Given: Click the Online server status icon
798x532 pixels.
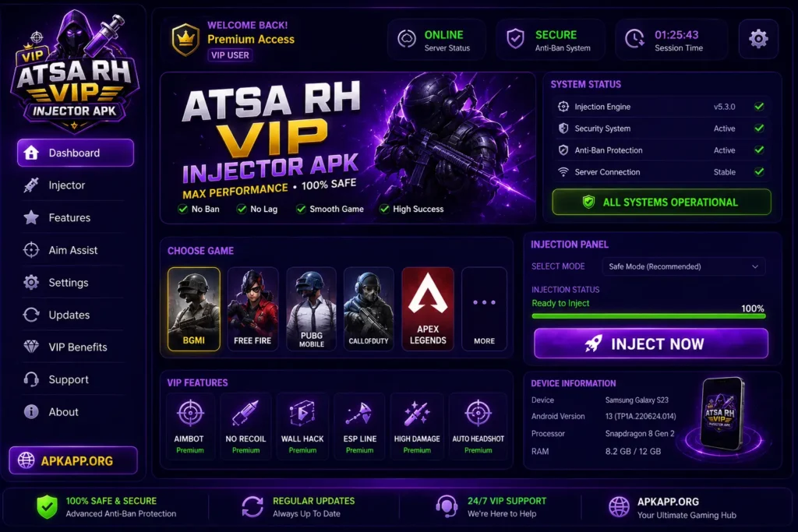Looking at the screenshot, I should click(407, 39).
